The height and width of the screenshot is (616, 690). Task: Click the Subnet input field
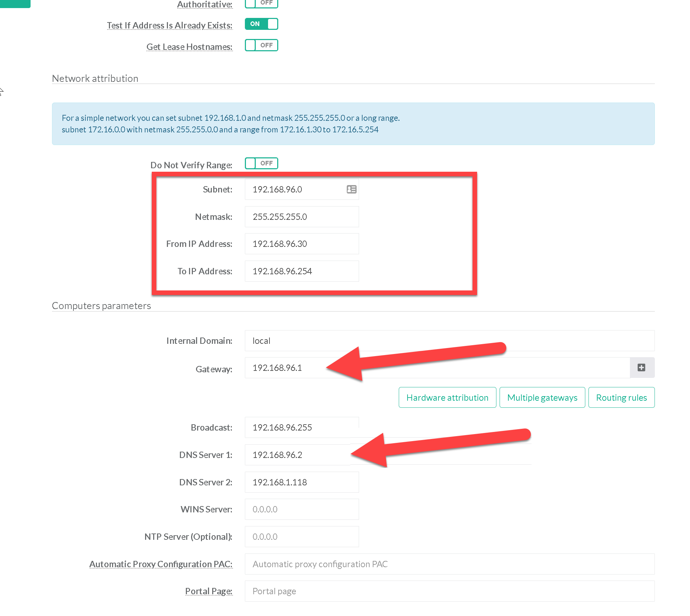(295, 190)
